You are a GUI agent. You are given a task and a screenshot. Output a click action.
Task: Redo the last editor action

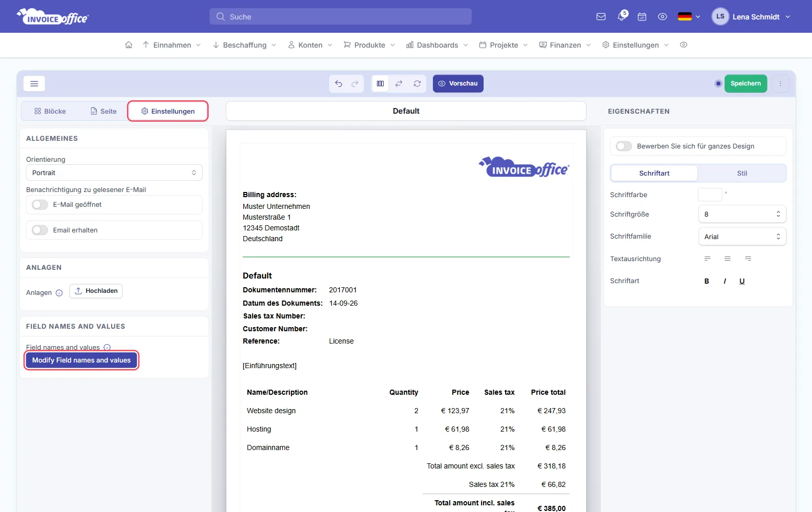355,83
